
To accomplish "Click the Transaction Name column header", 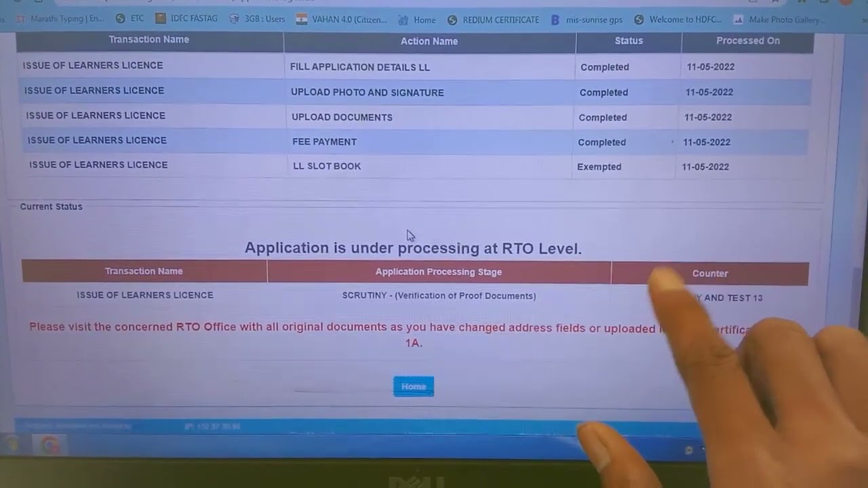I will tap(149, 39).
